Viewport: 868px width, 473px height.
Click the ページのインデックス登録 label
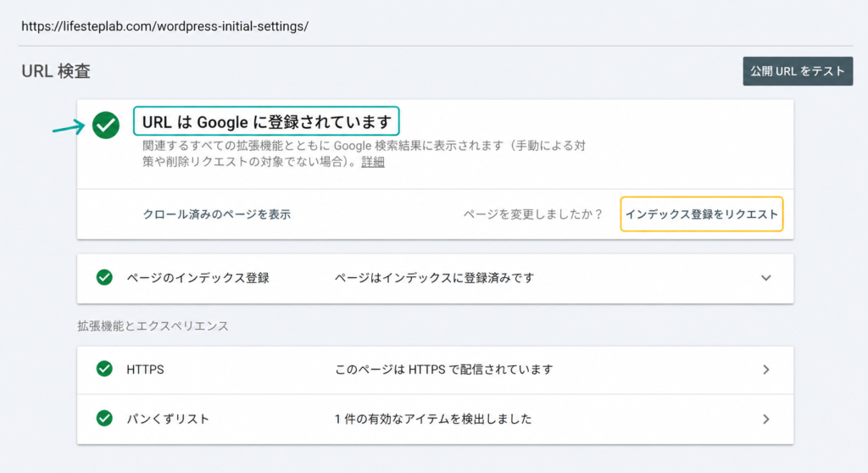pos(198,278)
